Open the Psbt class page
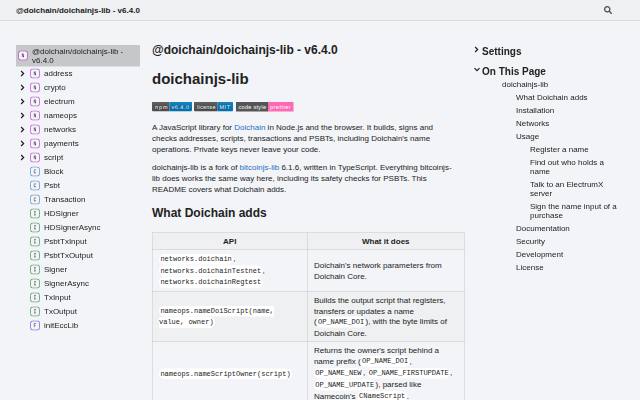640x400 pixels. (52, 185)
